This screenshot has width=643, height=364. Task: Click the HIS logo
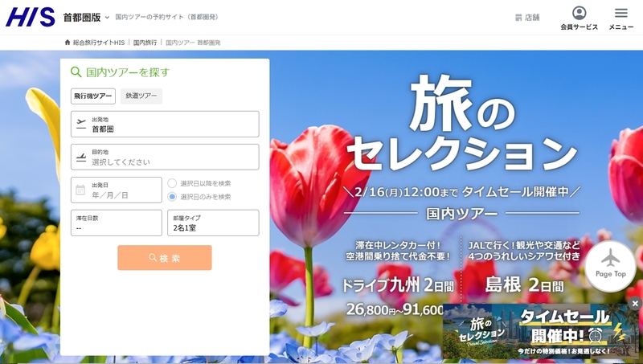click(31, 17)
